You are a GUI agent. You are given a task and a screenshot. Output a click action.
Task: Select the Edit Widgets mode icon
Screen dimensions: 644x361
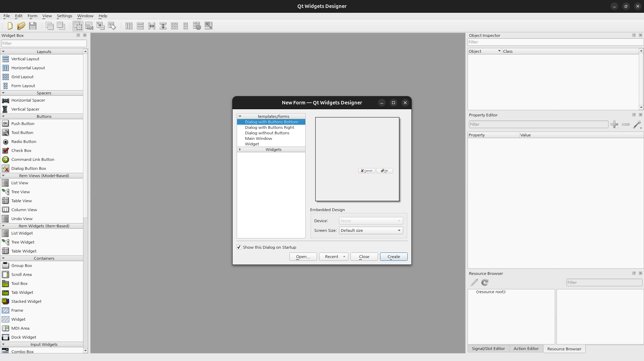tap(78, 26)
